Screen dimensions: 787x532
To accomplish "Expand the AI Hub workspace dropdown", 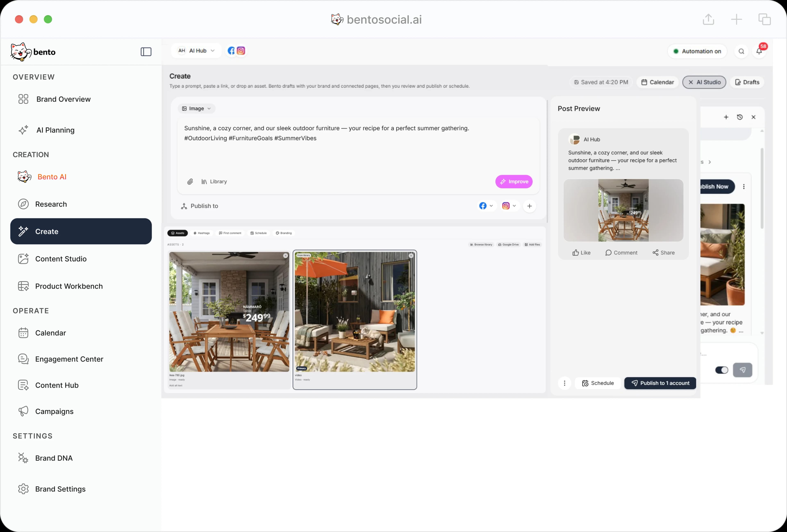I will point(196,51).
